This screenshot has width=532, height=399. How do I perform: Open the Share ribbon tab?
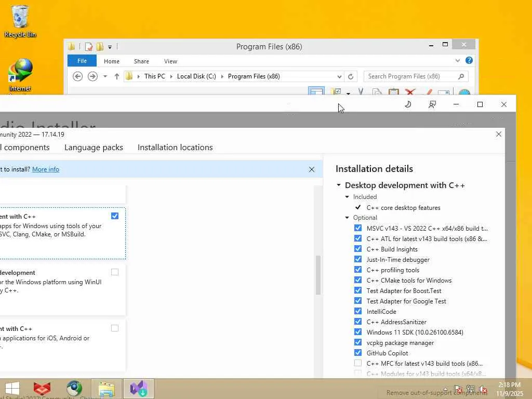[x=141, y=61]
